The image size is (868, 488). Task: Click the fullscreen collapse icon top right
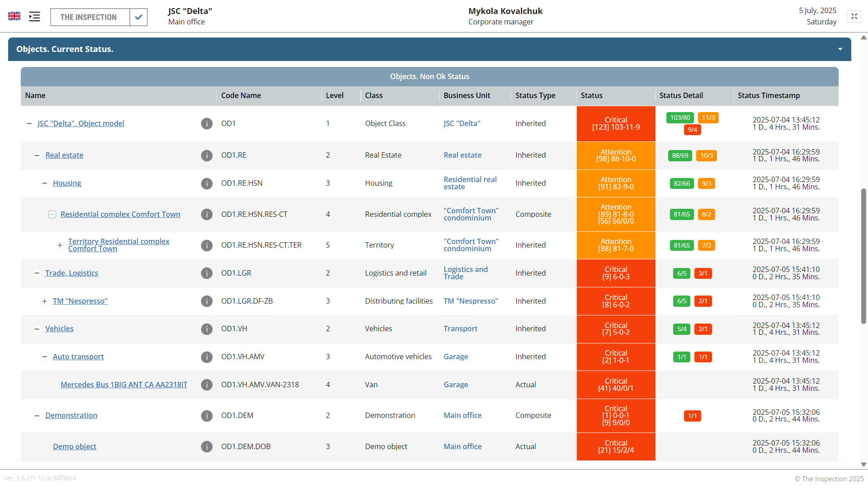pyautogui.click(x=854, y=16)
